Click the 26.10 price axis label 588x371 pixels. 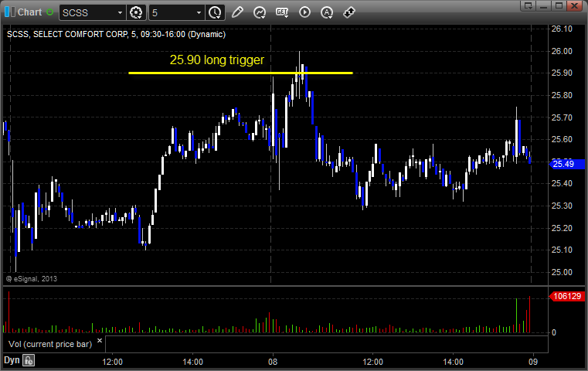click(x=562, y=29)
